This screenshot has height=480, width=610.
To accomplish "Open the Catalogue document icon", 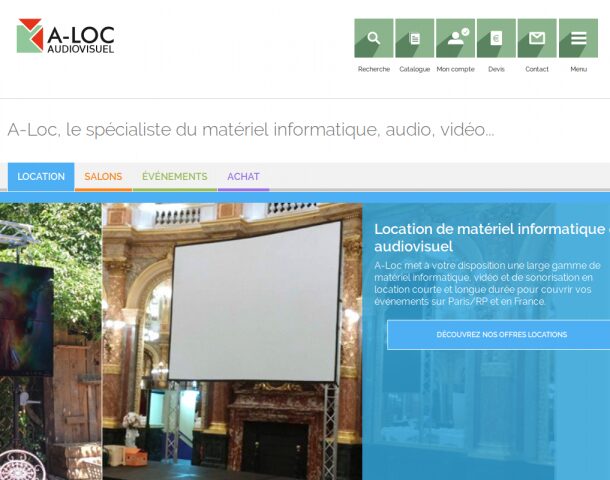I will [414, 39].
